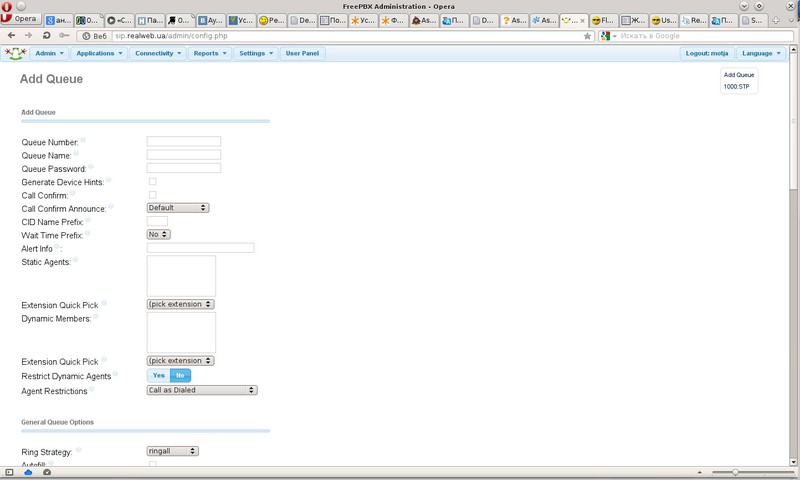Click in the Queue Password field

point(184,168)
